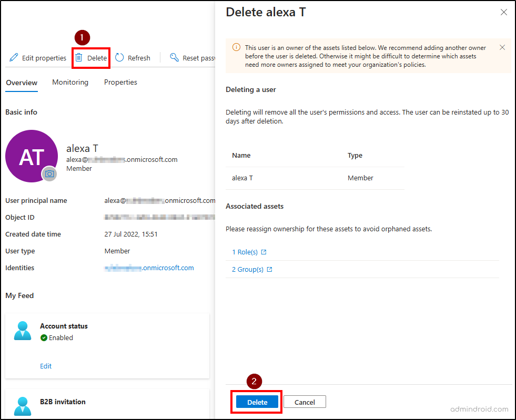Click the Account status user icon

coord(23,331)
